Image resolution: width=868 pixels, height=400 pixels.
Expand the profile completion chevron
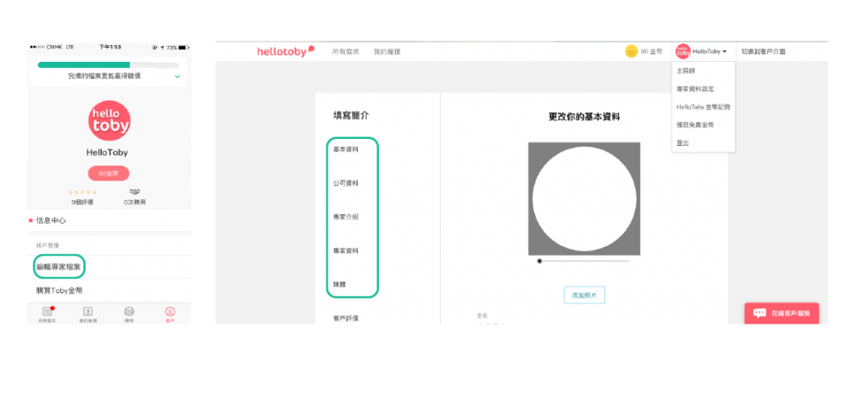pos(177,76)
